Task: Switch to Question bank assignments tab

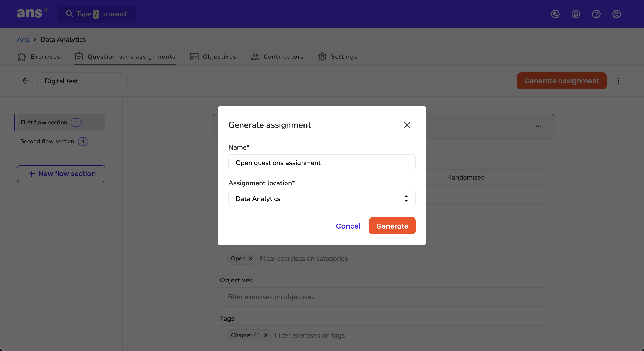Action: tap(125, 57)
